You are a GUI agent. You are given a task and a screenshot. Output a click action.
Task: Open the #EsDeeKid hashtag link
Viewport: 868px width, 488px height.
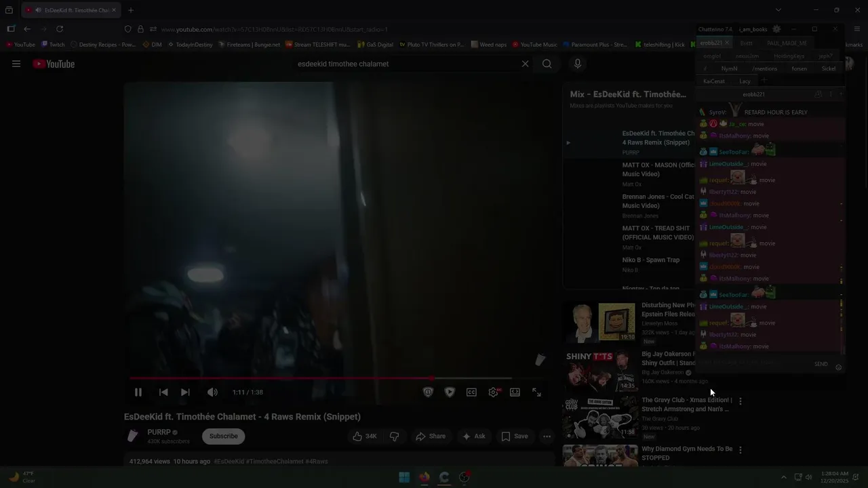[229, 462]
